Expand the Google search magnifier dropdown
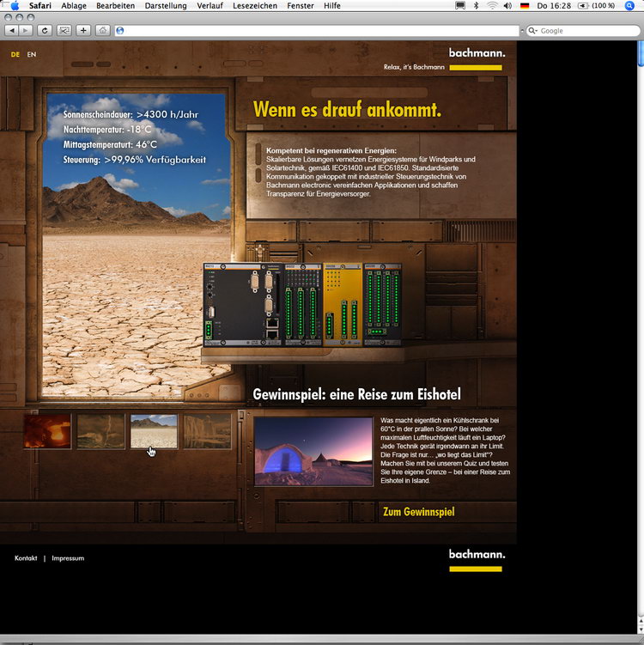The image size is (644, 645). click(x=533, y=31)
